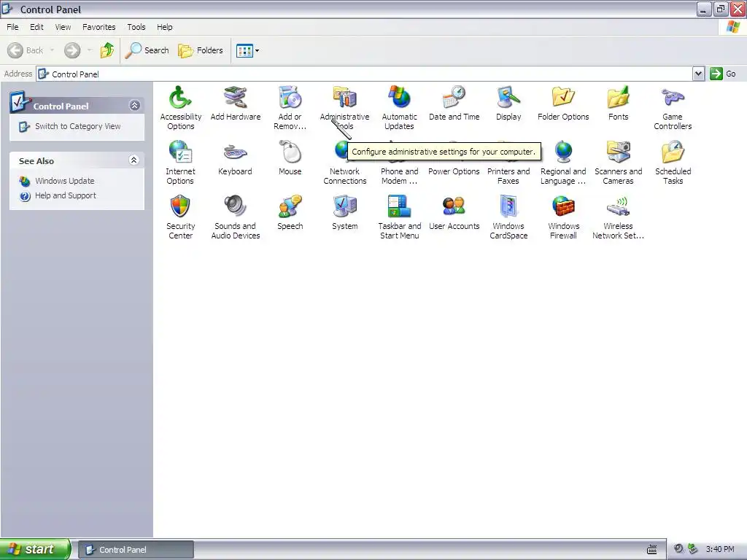Click inside the Address field
747x560 pixels.
(x=365, y=74)
